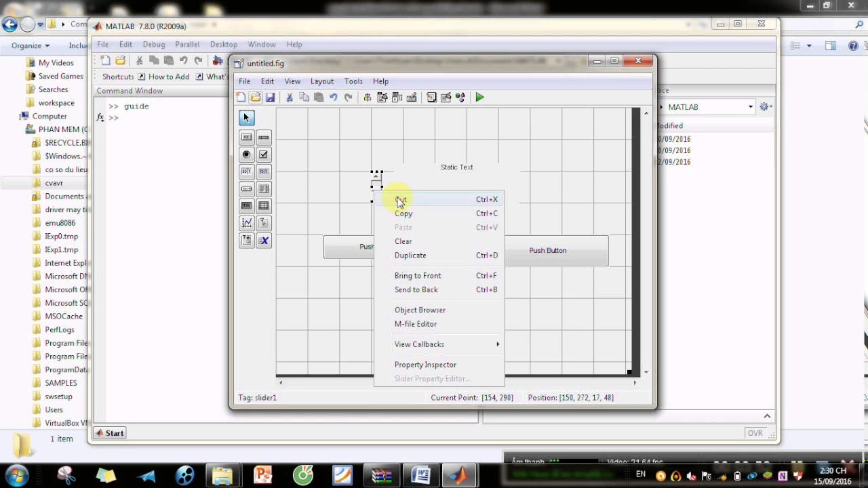Click the Open File icon in GUIDE toolbar

[x=256, y=98]
